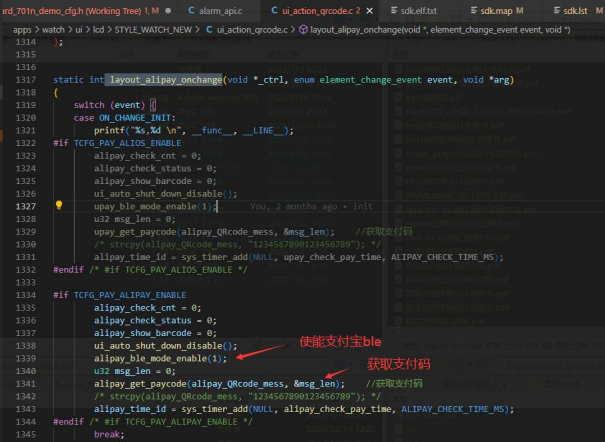Click 'alipay_check_cnt = 0;' on line 1335
The width and height of the screenshot is (605, 442).
(147, 308)
